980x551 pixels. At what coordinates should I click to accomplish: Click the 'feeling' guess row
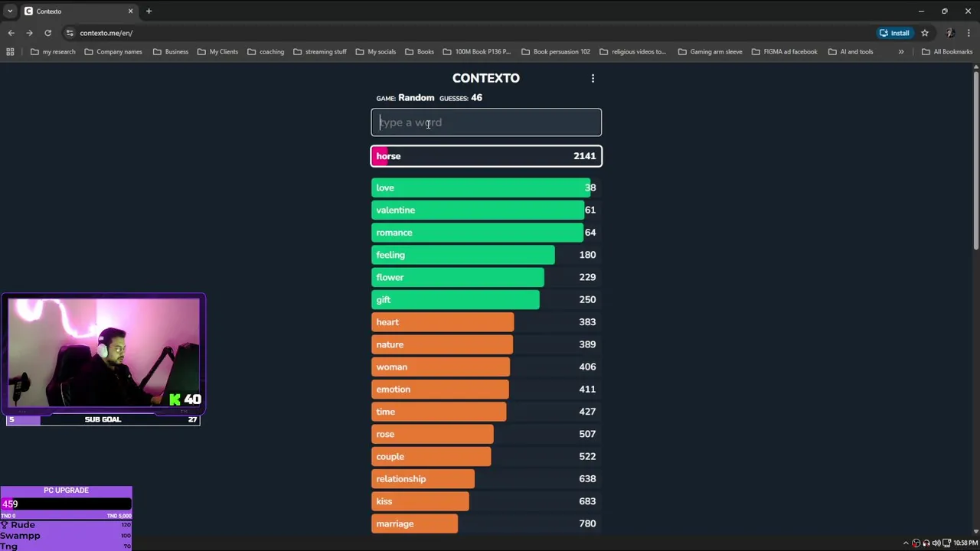point(486,255)
